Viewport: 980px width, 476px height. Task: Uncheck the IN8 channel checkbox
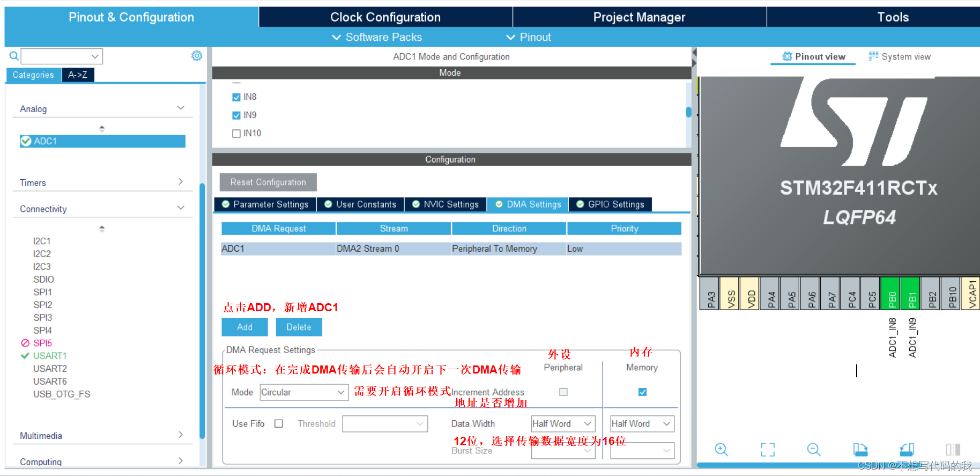click(236, 97)
